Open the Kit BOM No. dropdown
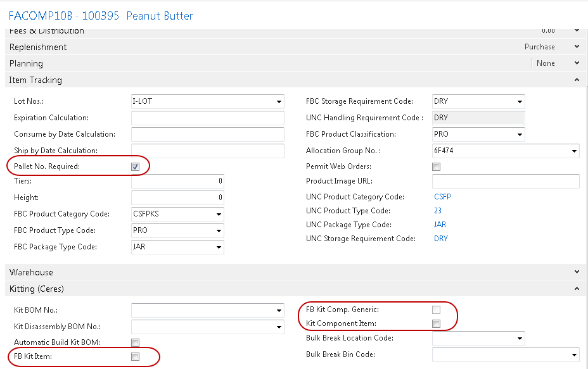 (279, 311)
